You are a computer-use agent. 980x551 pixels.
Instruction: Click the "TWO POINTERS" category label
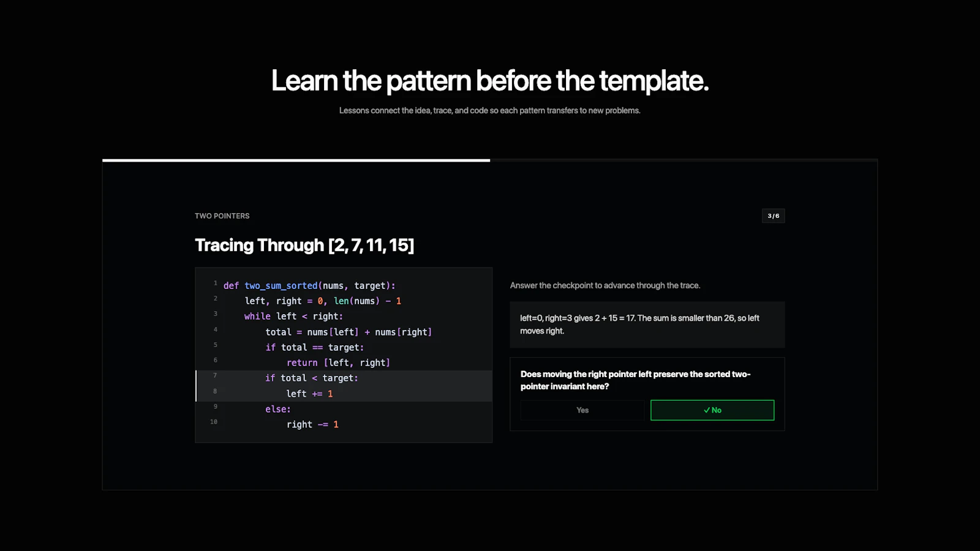coord(222,216)
